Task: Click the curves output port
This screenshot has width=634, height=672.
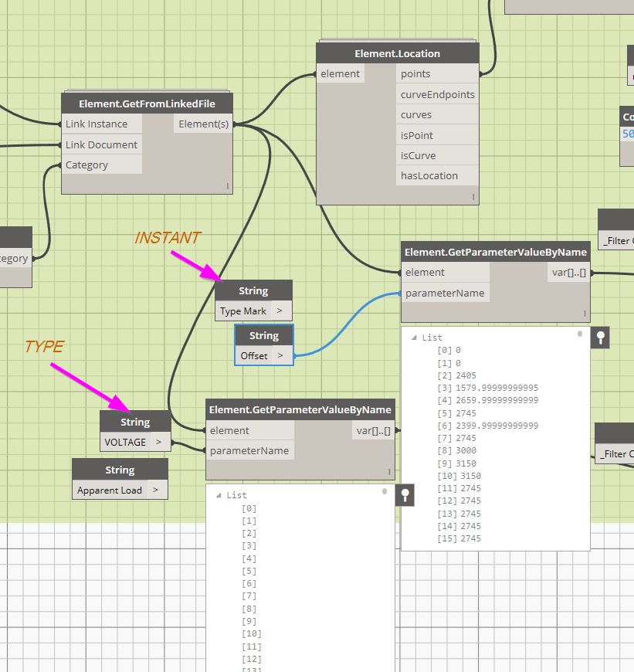Action: pos(437,115)
